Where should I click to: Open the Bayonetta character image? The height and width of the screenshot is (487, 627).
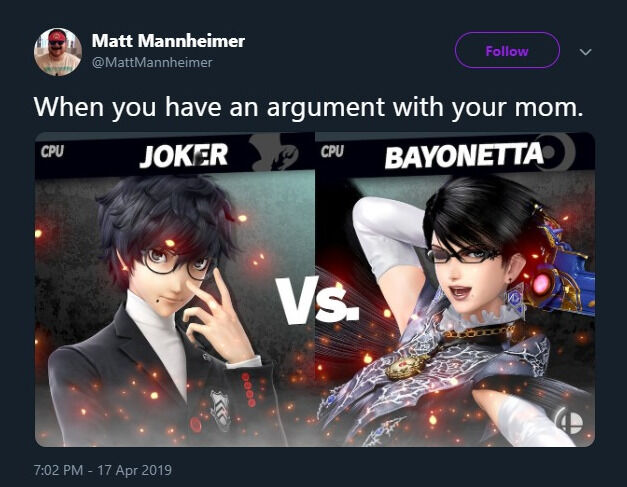click(x=455, y=289)
